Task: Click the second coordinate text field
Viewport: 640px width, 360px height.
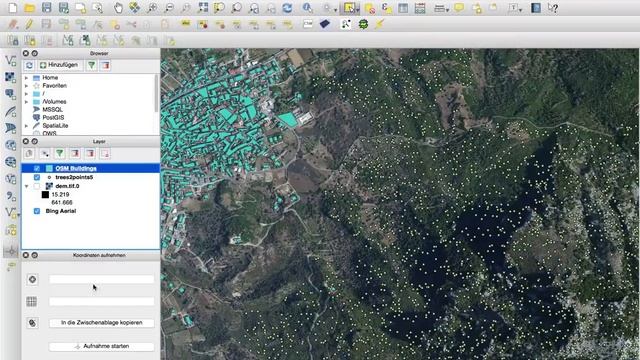Action: (x=102, y=301)
